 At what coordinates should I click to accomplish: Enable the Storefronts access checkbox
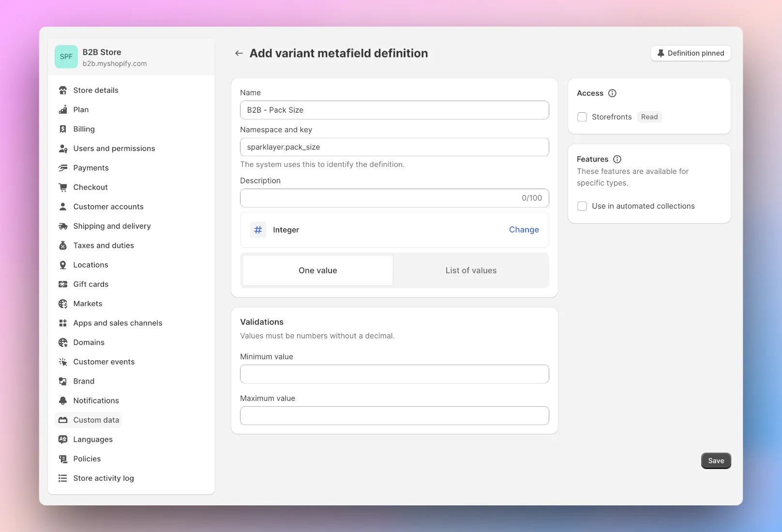point(582,117)
